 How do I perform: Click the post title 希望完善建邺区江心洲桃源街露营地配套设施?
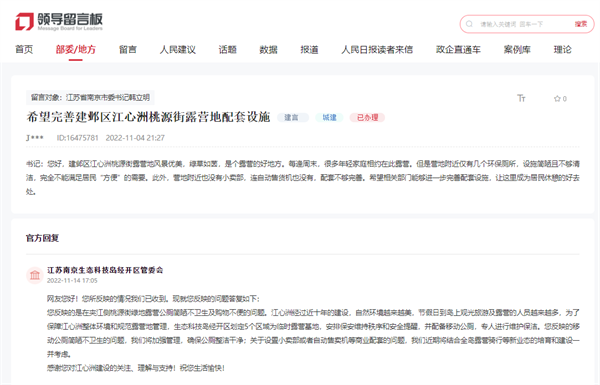148,117
